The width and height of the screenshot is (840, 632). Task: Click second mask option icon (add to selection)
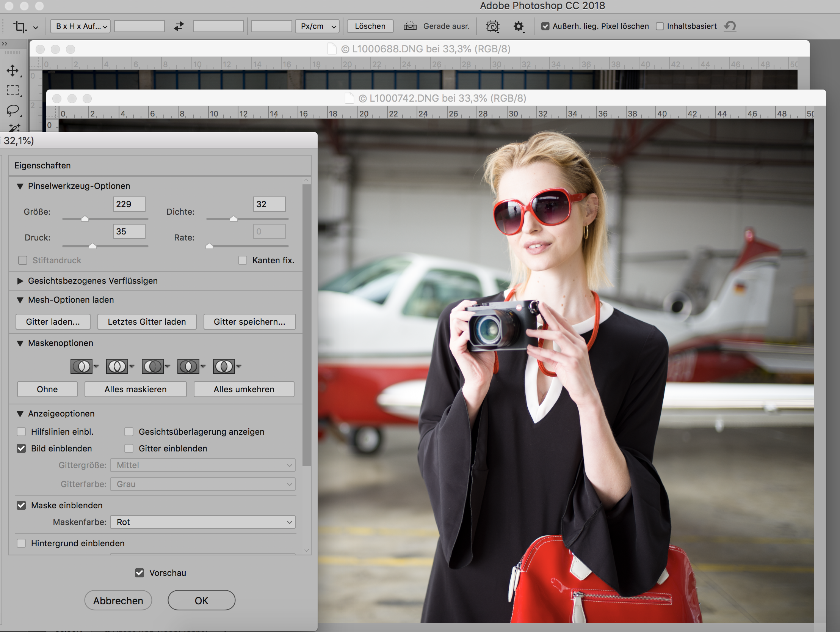coord(117,366)
